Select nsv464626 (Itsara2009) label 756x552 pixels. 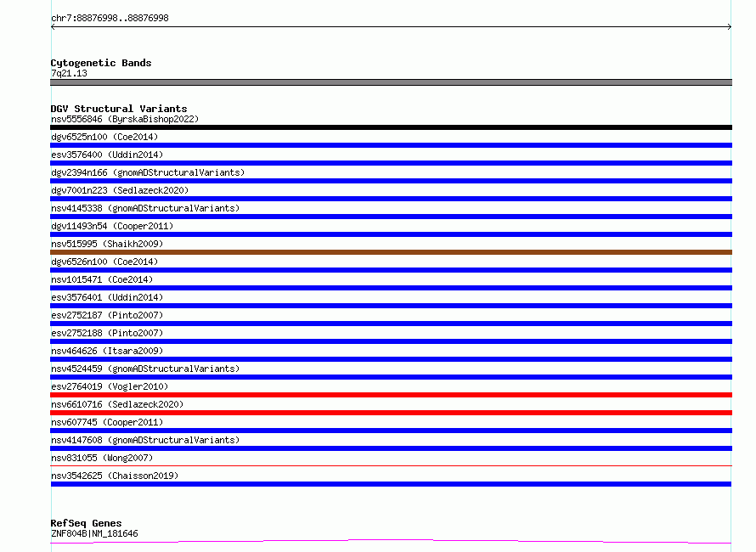tap(107, 351)
